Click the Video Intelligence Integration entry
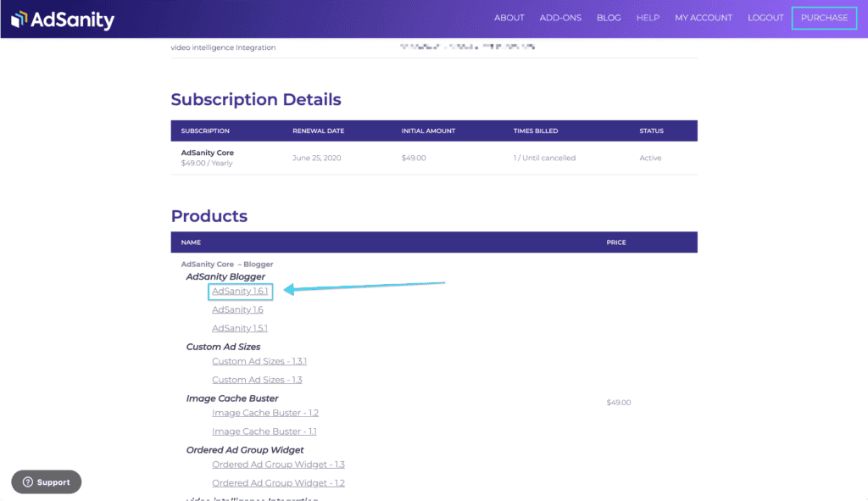Image resolution: width=868 pixels, height=501 pixels. tap(223, 47)
